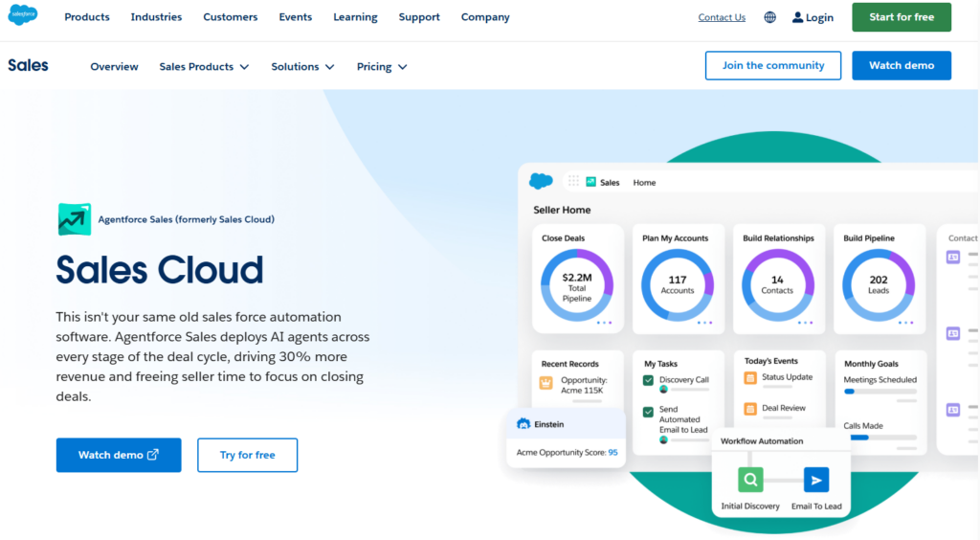Open the Events menu
980x540 pixels.
coord(295,17)
